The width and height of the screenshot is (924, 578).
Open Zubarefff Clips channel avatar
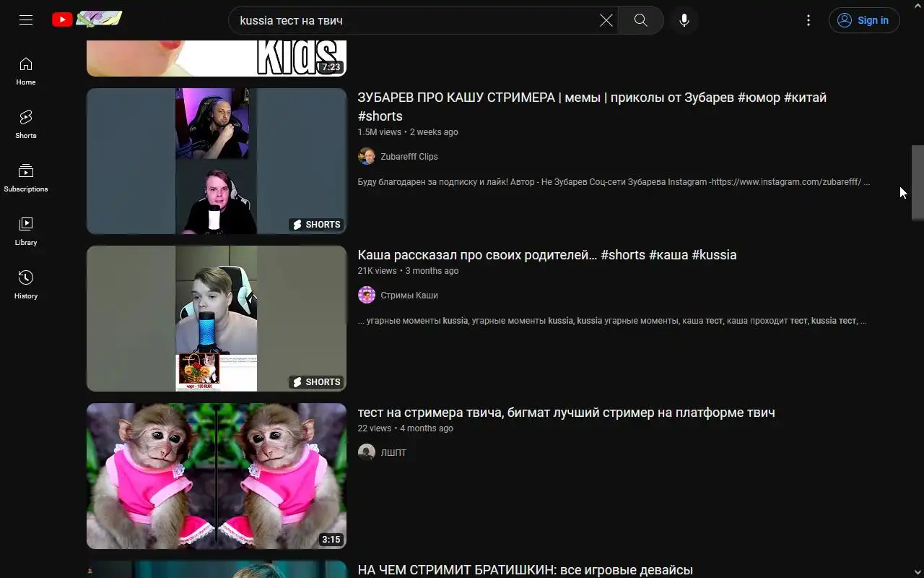(367, 156)
